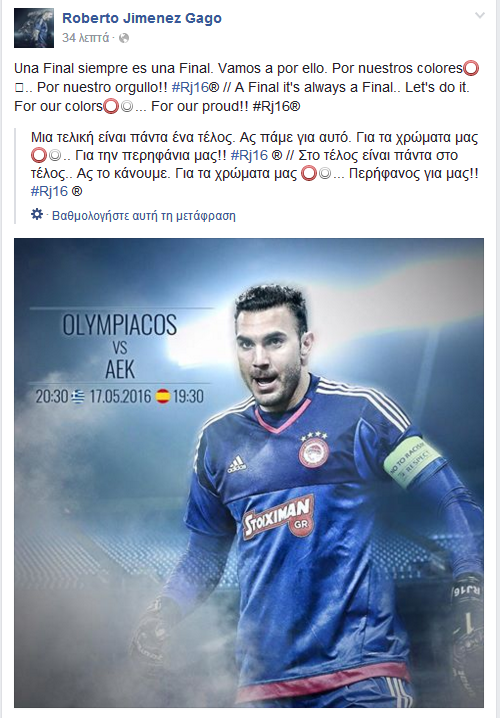Click the OLYMPIACOS VS AEK poster title

point(120,348)
